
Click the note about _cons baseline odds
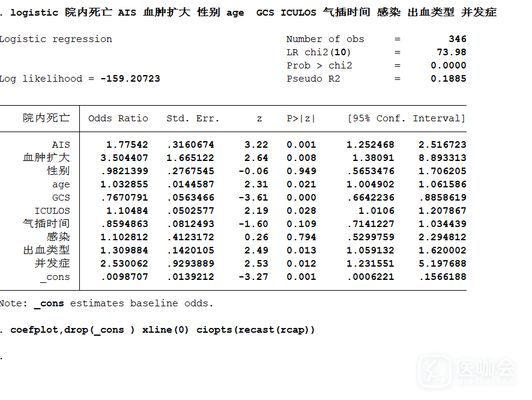pos(106,303)
